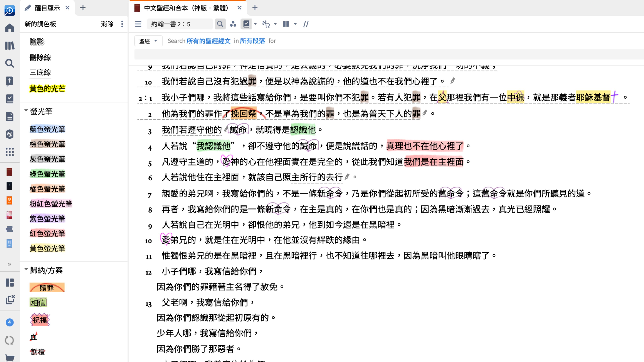
Task: Open the note icon after verse 6
Action: (347, 177)
